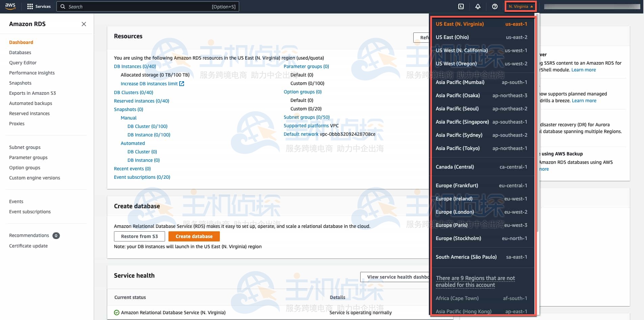Collapse the N. Virginia region dropdown
644x320 pixels.
pos(520,6)
